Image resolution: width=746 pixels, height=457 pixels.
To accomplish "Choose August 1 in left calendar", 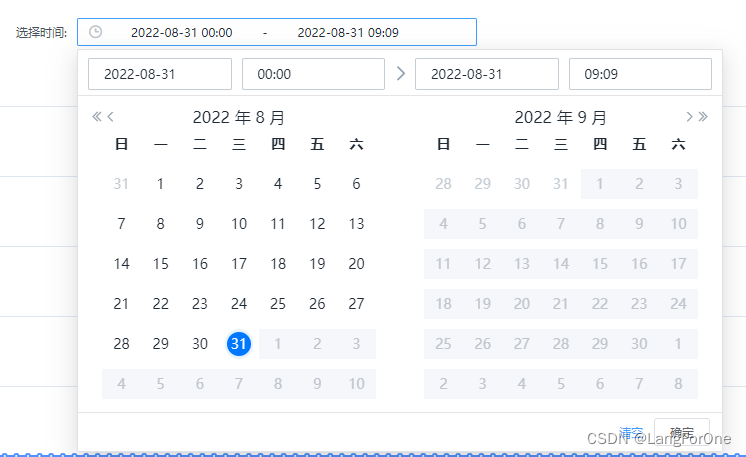I will [160, 184].
